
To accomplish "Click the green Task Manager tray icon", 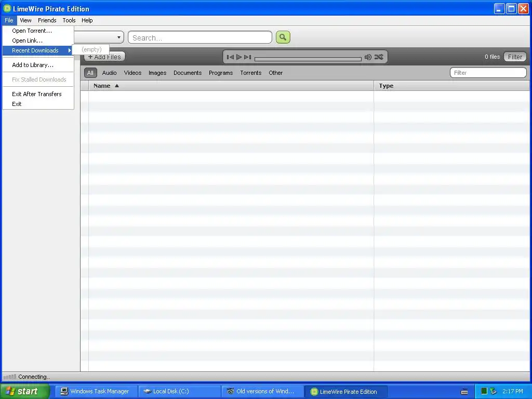I will pos(484,392).
